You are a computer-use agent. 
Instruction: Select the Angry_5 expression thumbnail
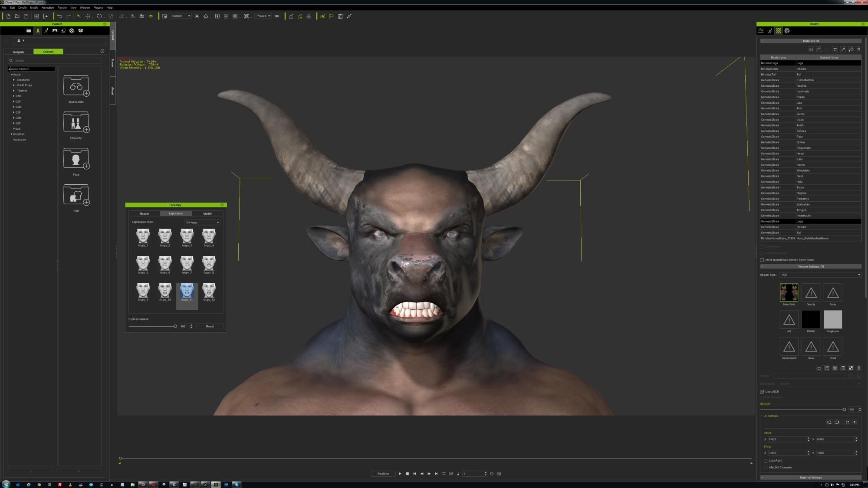(x=143, y=264)
